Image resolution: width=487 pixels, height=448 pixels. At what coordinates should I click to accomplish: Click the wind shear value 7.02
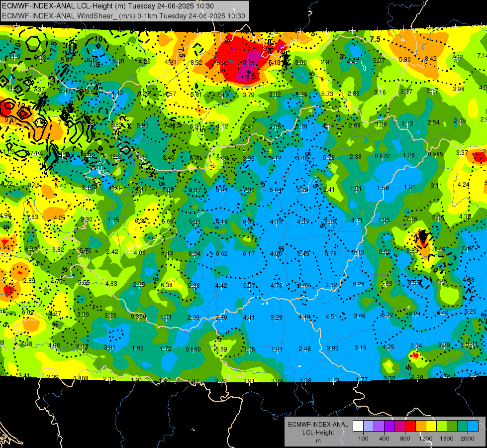457,57
